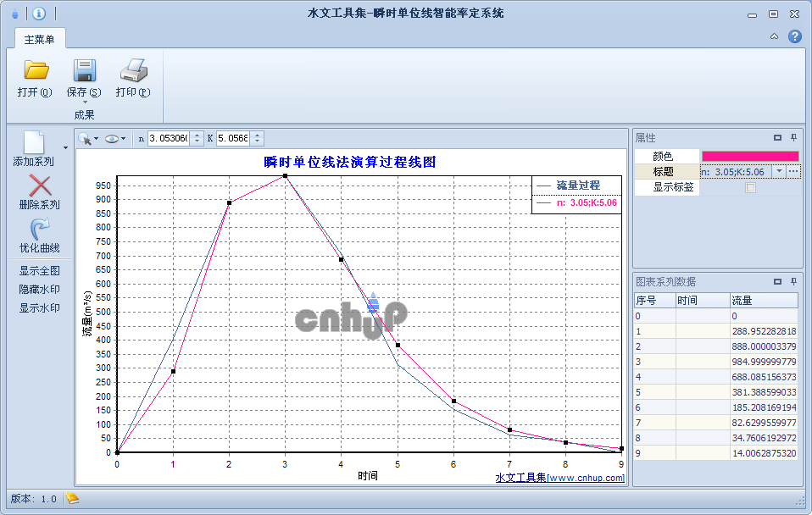Screen dimensions: 812x515
Task: Delete series with the red X icon
Action: click(x=40, y=186)
